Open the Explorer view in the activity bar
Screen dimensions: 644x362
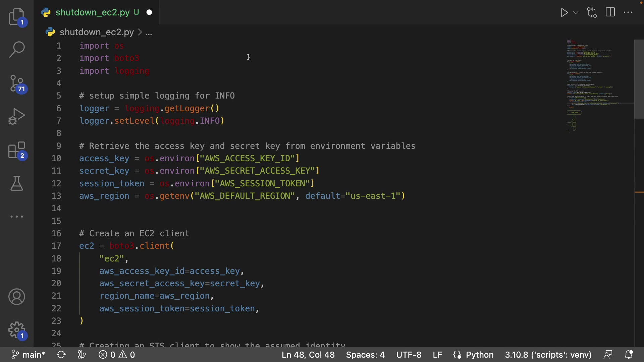point(17,17)
